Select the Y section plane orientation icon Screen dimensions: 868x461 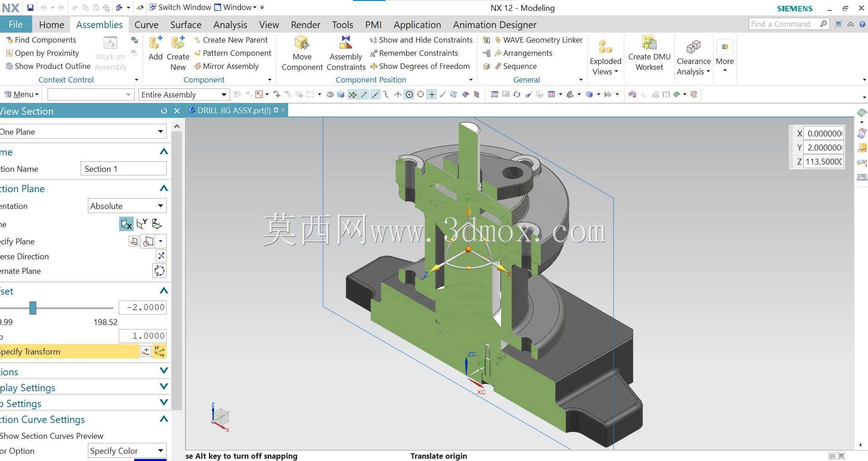click(142, 224)
